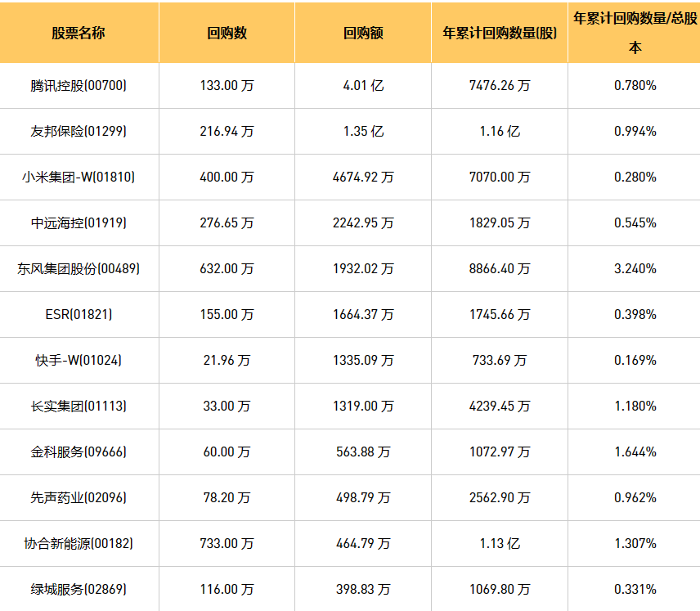Choose the 金科服务(09666) row name
Screen dimensions: 700x611
pyautogui.click(x=79, y=452)
